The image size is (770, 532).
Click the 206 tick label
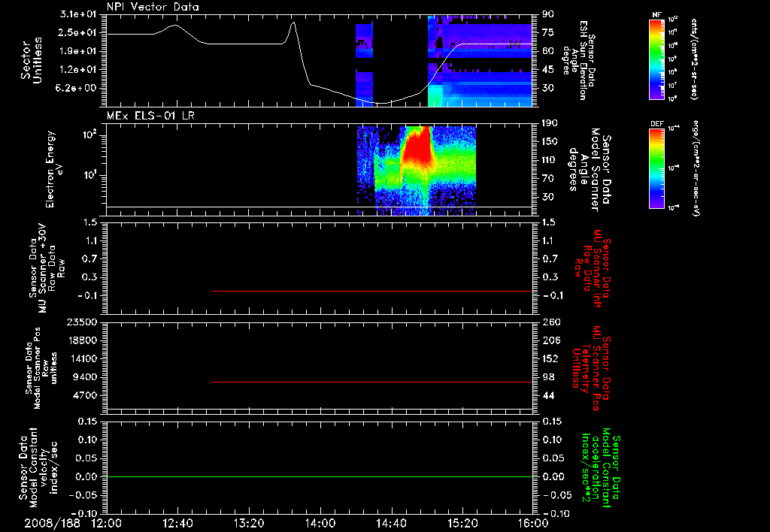551,340
